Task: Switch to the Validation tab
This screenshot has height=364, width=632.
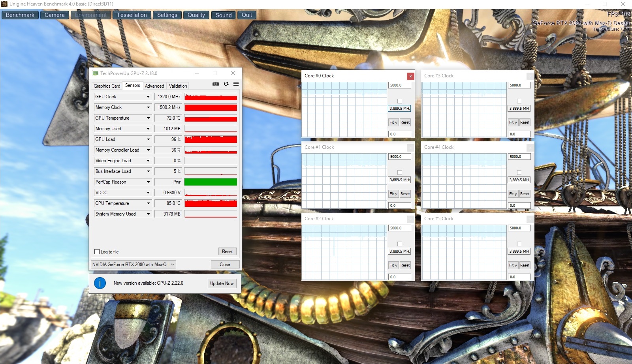Action: (178, 86)
